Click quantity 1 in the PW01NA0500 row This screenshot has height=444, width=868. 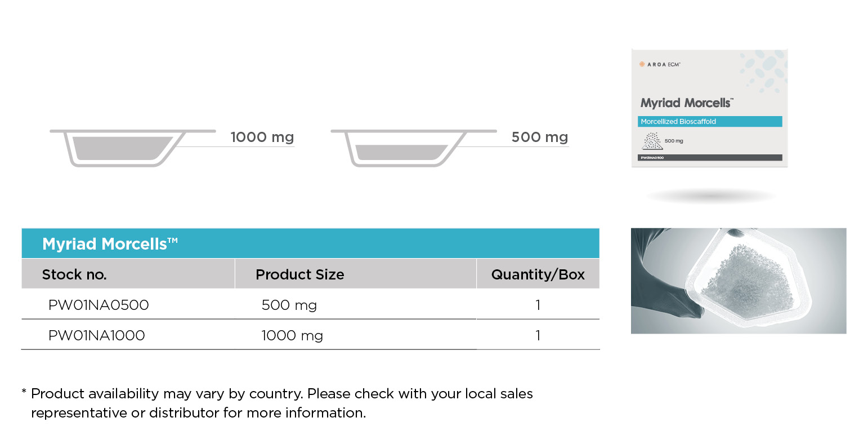pyautogui.click(x=538, y=305)
